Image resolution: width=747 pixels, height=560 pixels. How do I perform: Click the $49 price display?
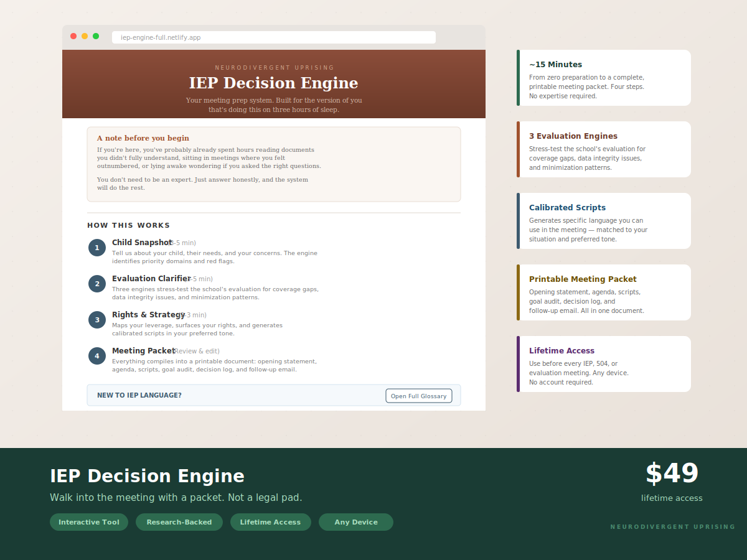click(x=672, y=474)
